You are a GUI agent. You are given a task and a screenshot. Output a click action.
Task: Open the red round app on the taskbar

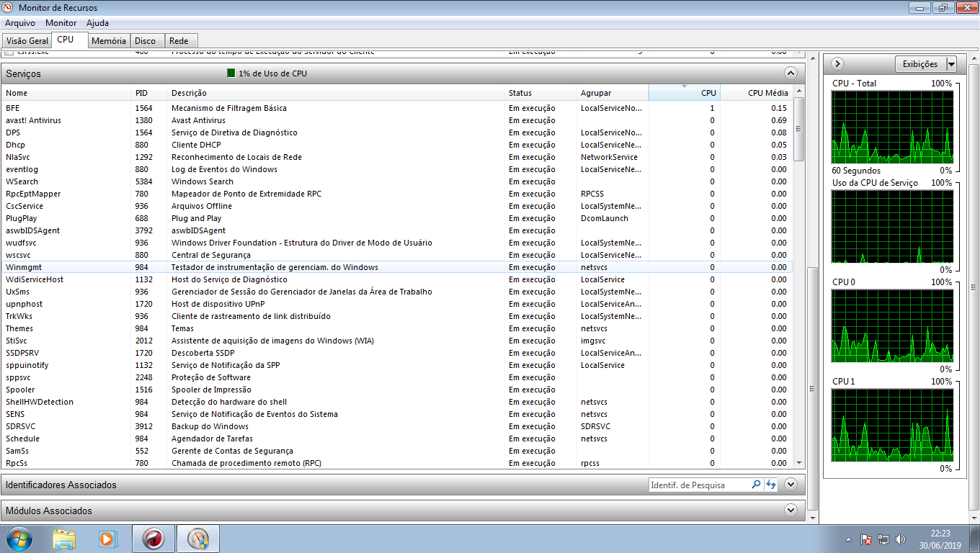153,539
